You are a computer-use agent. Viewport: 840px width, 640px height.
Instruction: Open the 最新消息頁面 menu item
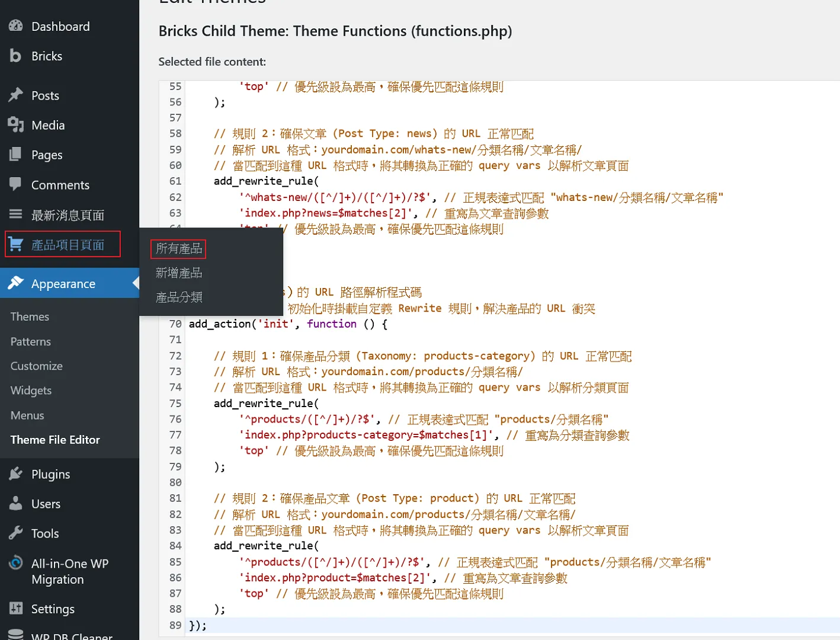[x=68, y=215]
